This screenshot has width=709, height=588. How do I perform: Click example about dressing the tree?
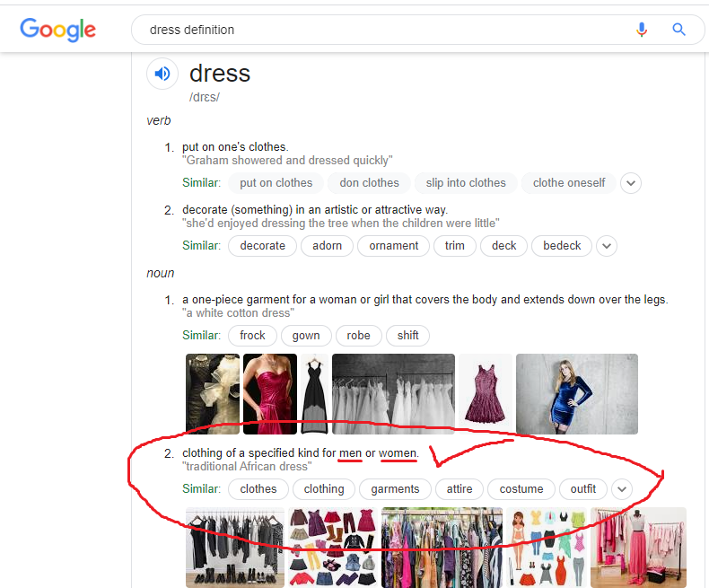[x=340, y=224]
